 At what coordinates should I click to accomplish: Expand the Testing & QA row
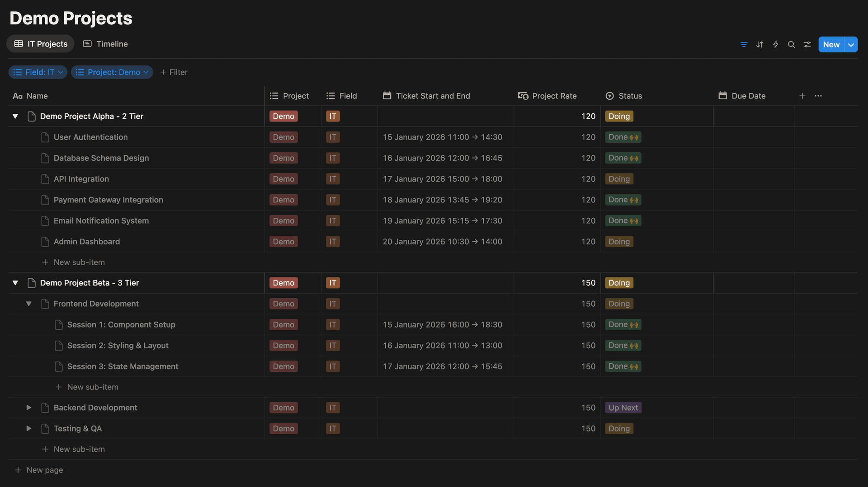click(29, 428)
